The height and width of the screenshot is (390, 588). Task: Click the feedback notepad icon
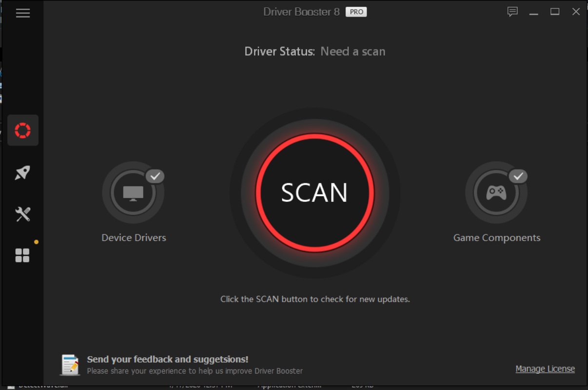click(70, 365)
